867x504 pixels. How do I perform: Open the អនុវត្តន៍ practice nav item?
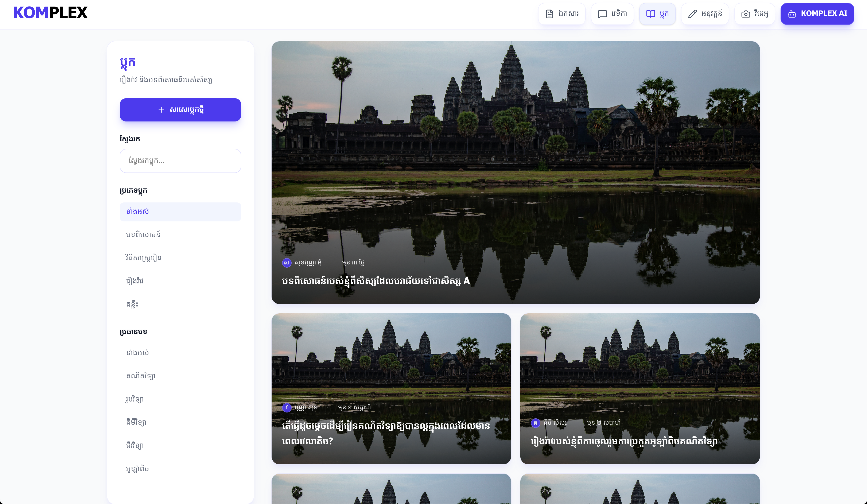point(705,14)
